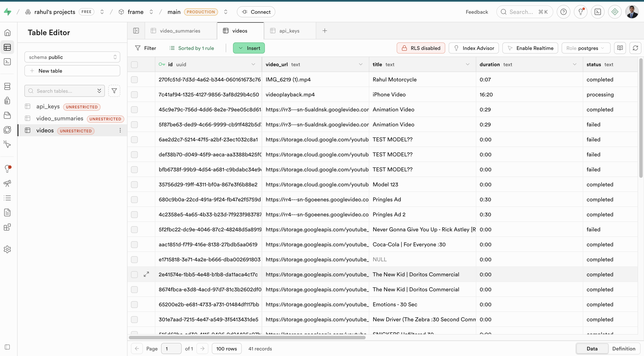Open the schema public dropdown
The width and height of the screenshot is (644, 356).
click(x=72, y=57)
